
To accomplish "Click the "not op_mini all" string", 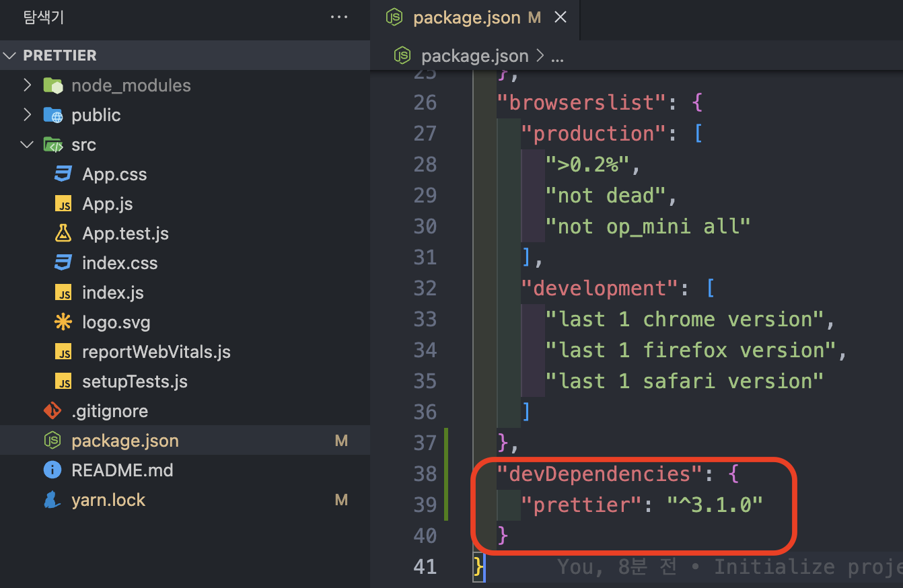I will click(x=647, y=226).
